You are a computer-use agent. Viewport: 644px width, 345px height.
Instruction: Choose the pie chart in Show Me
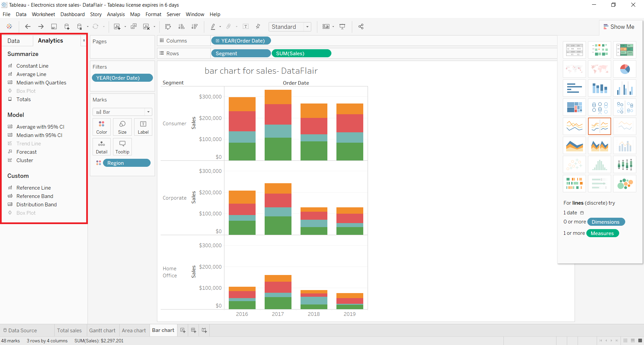(625, 69)
